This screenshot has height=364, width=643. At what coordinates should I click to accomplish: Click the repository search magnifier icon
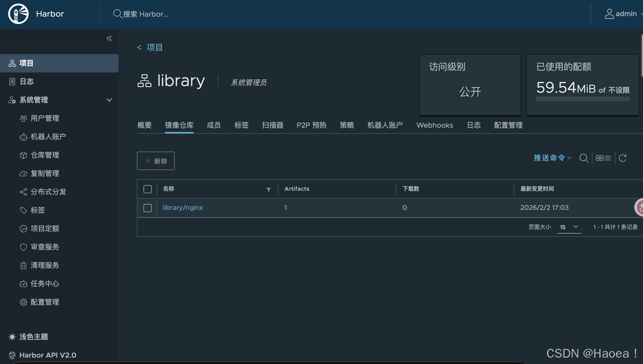(x=584, y=158)
